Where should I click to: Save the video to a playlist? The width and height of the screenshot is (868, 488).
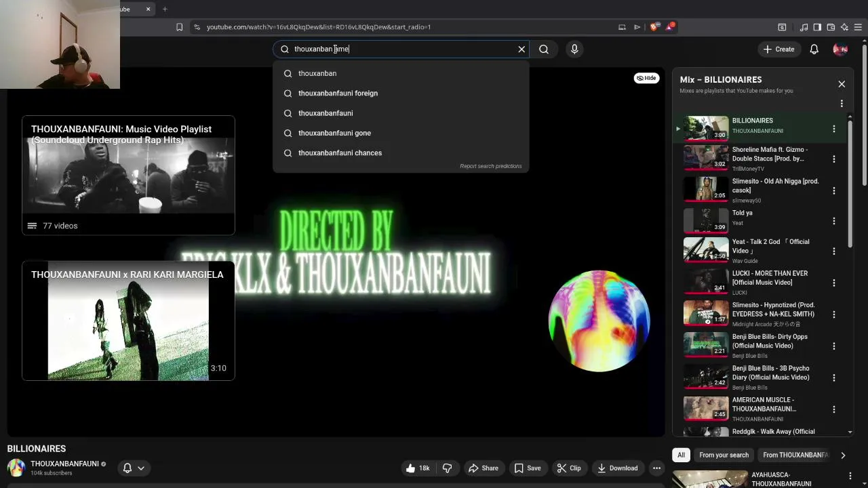pos(528,468)
